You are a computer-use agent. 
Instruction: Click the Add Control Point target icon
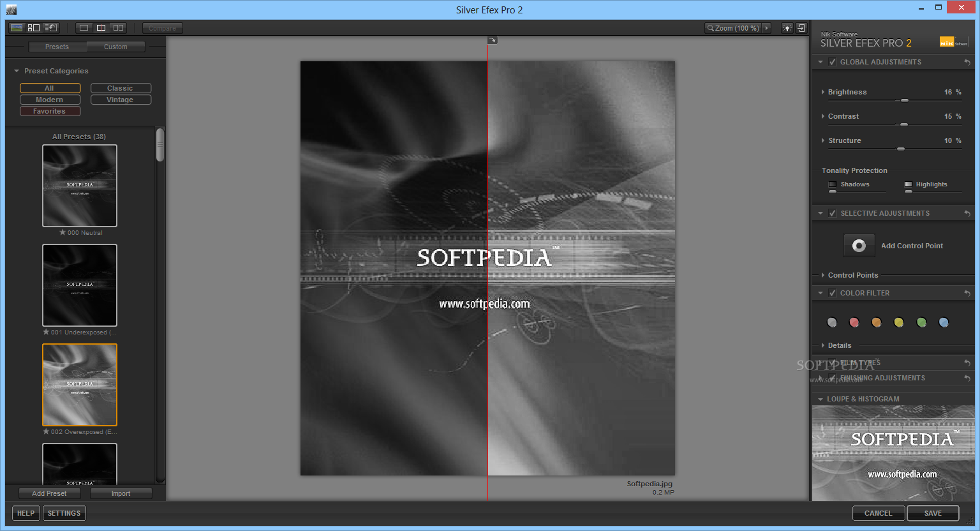pyautogui.click(x=859, y=246)
